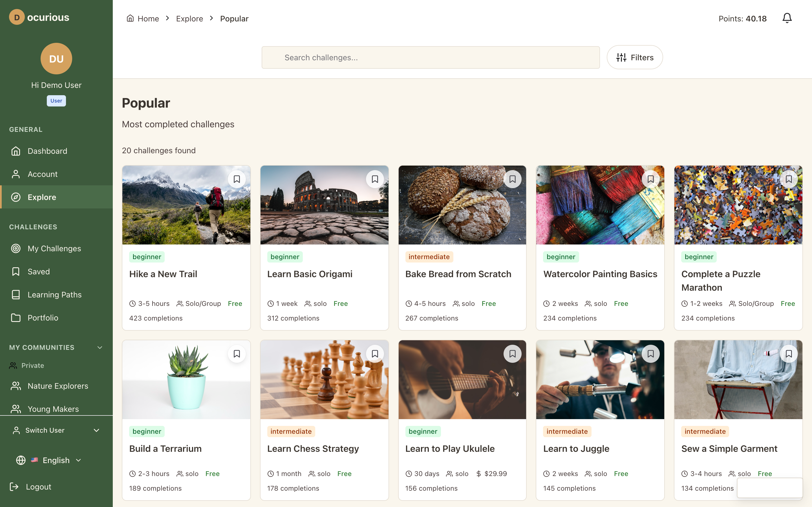Image resolution: width=812 pixels, height=507 pixels.
Task: Bookmark the Learn Basic Origami challenge
Action: coord(375,179)
